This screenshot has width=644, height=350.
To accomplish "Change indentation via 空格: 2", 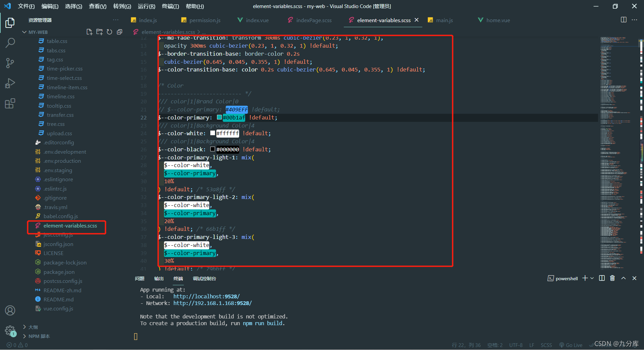I will (x=495, y=345).
